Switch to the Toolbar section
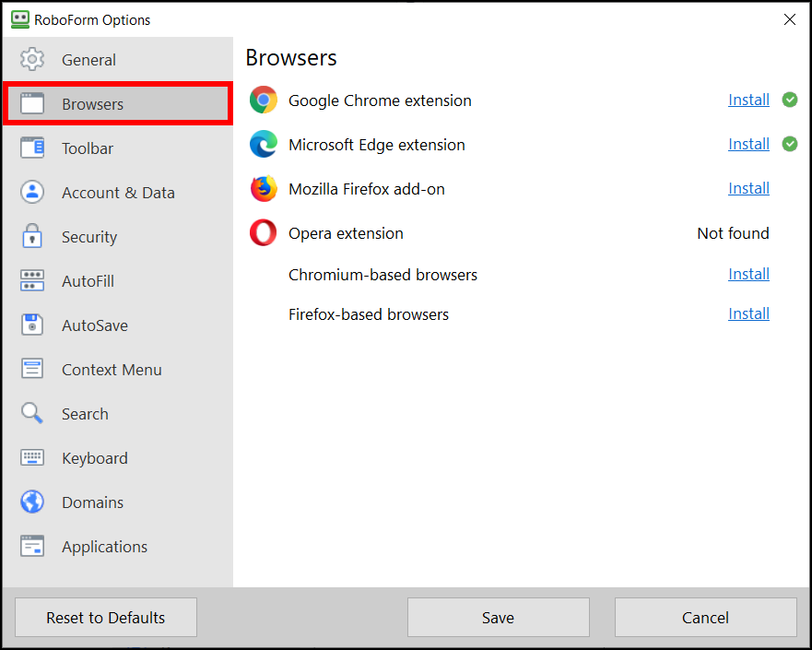The image size is (812, 650). click(x=89, y=148)
